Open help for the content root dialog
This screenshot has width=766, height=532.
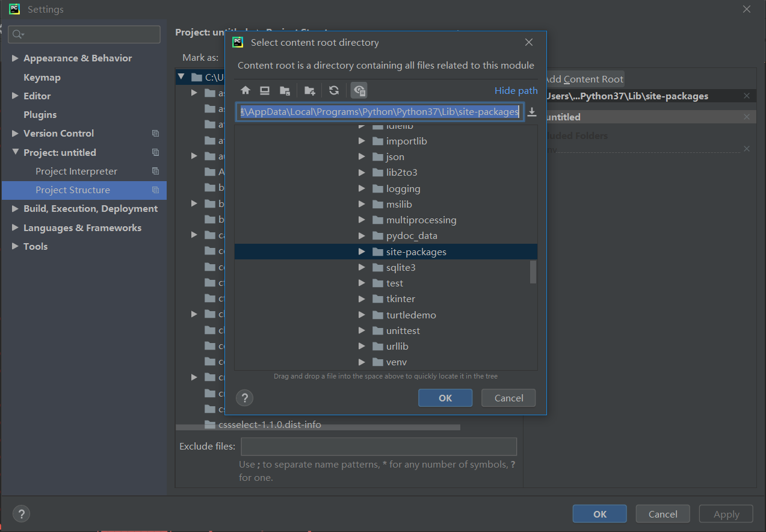[245, 398]
